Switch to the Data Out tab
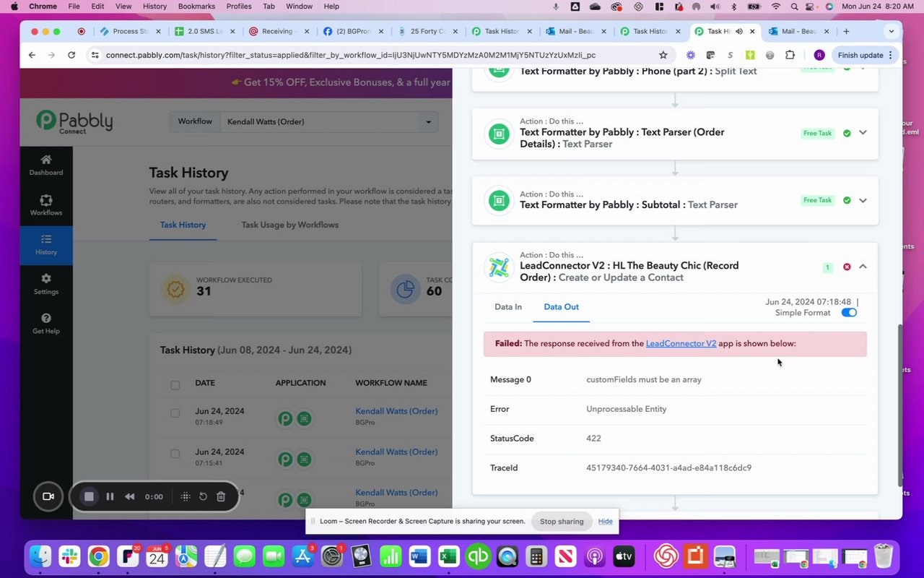The image size is (924, 578). pos(561,307)
